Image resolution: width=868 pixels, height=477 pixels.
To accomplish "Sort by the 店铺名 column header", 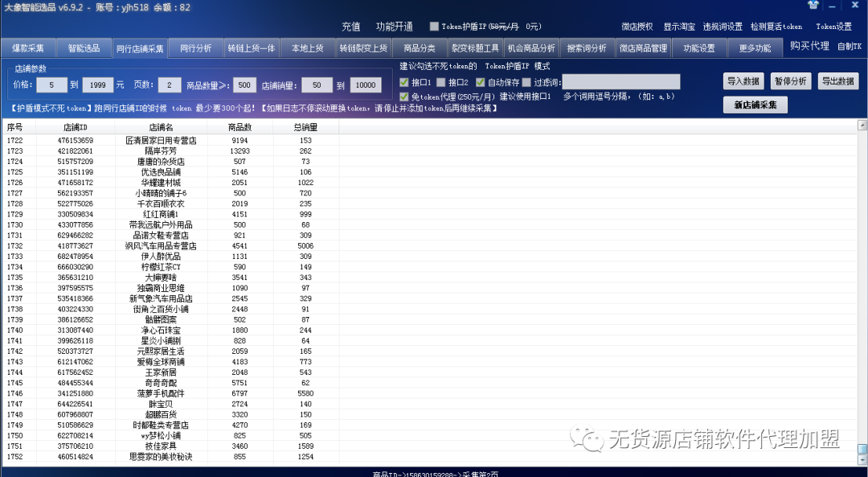I will click(x=161, y=127).
